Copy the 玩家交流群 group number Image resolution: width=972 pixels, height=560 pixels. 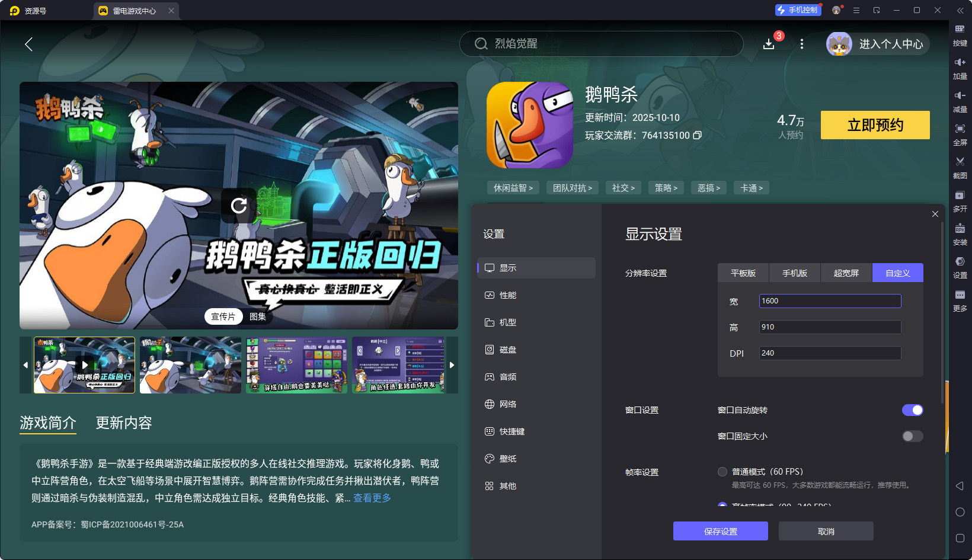click(x=698, y=135)
